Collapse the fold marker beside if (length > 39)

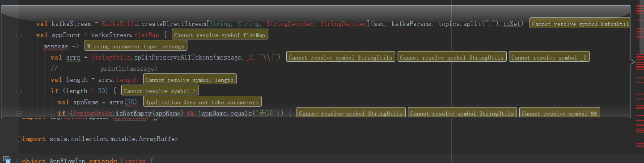[x=19, y=91]
